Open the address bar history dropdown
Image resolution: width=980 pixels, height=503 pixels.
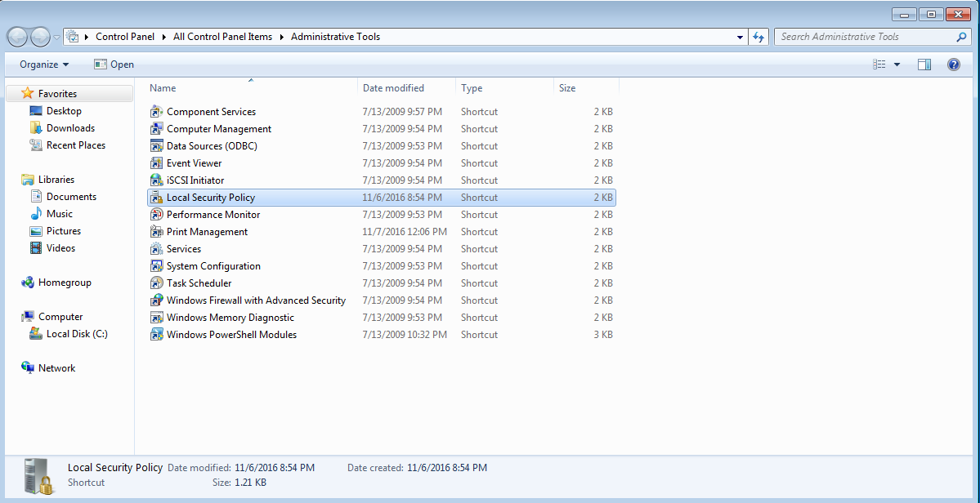pos(740,37)
